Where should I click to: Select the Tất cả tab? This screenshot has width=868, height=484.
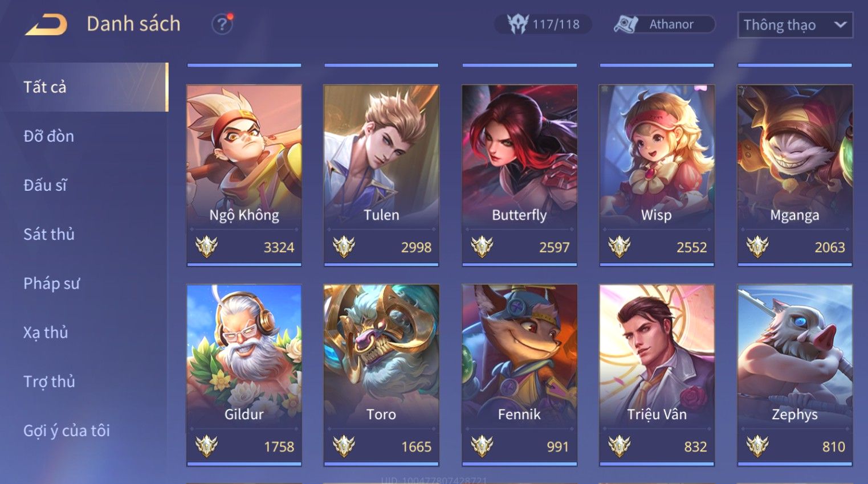(84, 87)
